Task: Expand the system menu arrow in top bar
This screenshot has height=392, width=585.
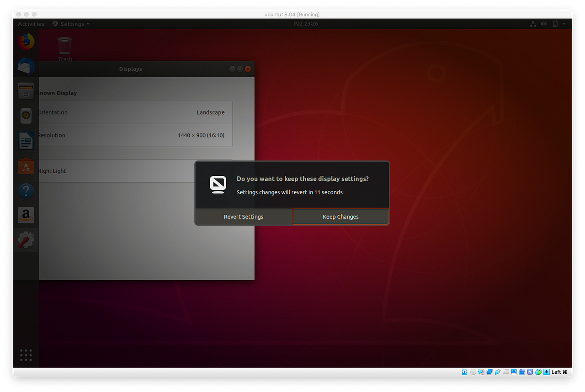Action: point(564,24)
